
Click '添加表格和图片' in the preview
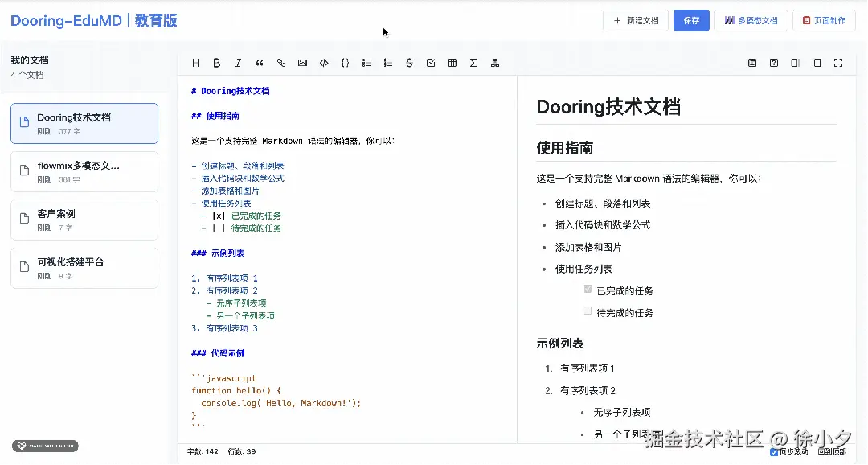[588, 247]
